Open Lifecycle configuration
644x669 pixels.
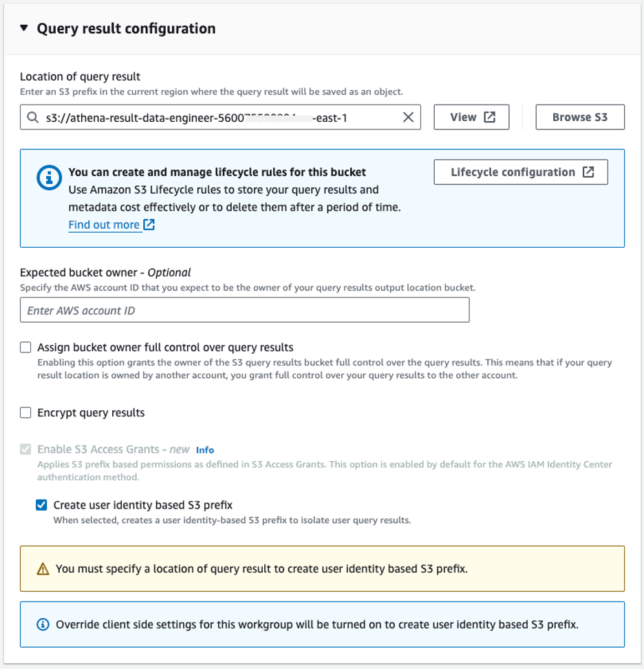521,171
